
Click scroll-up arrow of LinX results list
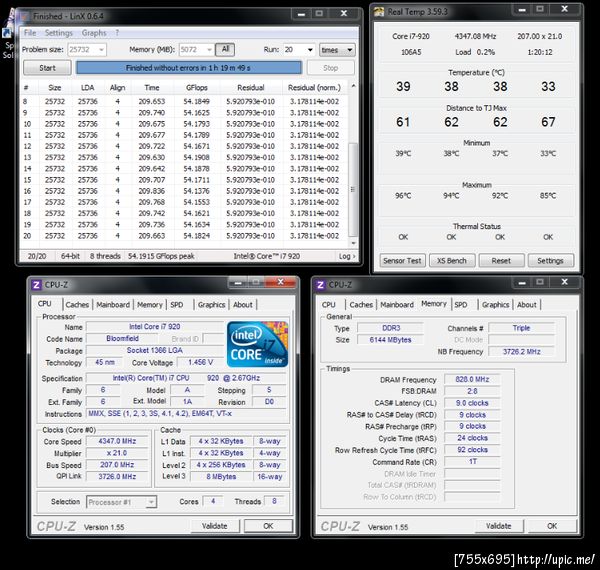coord(353,86)
